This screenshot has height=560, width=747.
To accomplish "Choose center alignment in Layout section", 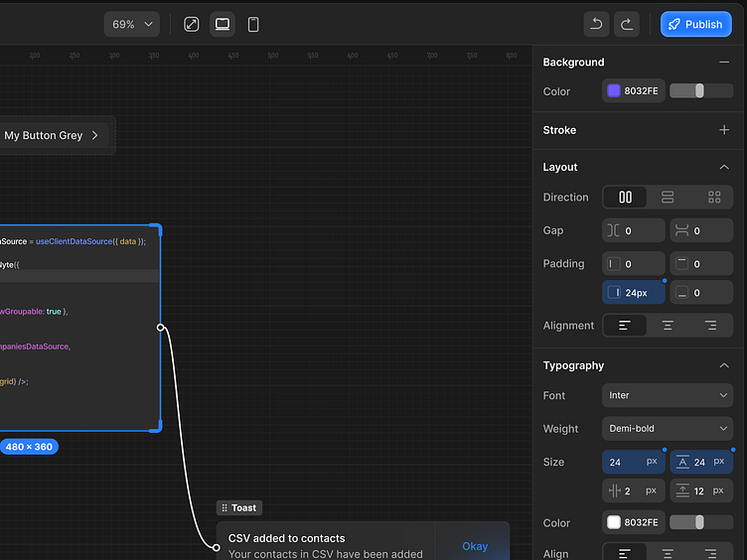I will [x=668, y=325].
